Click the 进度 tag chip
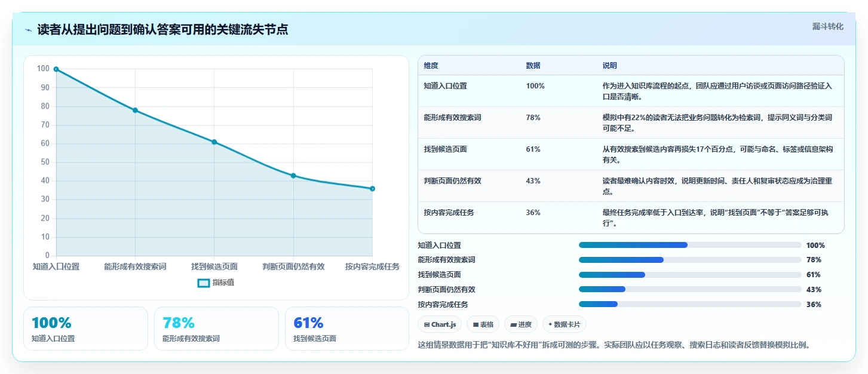Screen dimensions: 868x374 (x=521, y=324)
